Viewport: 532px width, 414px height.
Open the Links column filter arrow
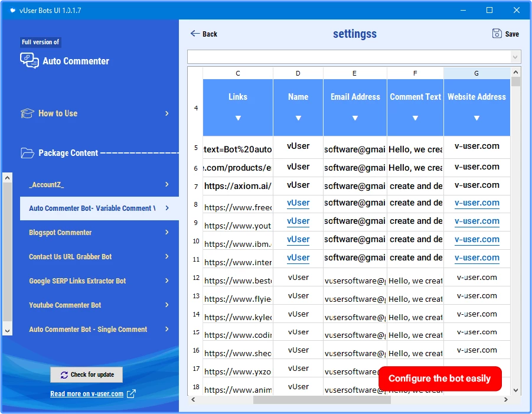click(x=238, y=118)
